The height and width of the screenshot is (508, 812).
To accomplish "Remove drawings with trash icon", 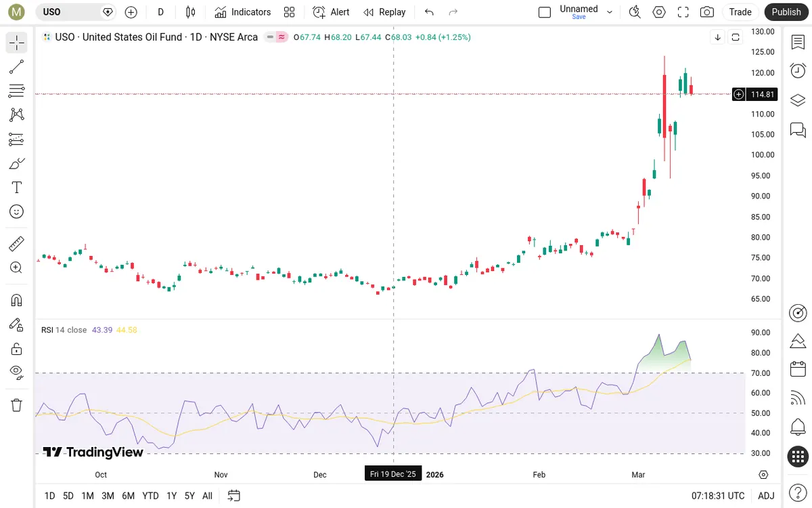I will coord(17,405).
